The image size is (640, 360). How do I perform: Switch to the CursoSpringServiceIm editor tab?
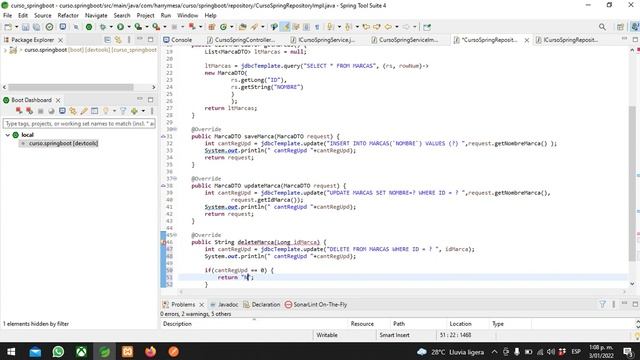pos(404,40)
